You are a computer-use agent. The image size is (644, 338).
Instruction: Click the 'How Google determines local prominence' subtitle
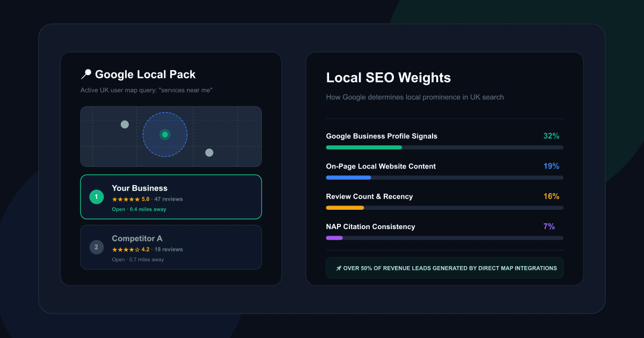tap(415, 97)
